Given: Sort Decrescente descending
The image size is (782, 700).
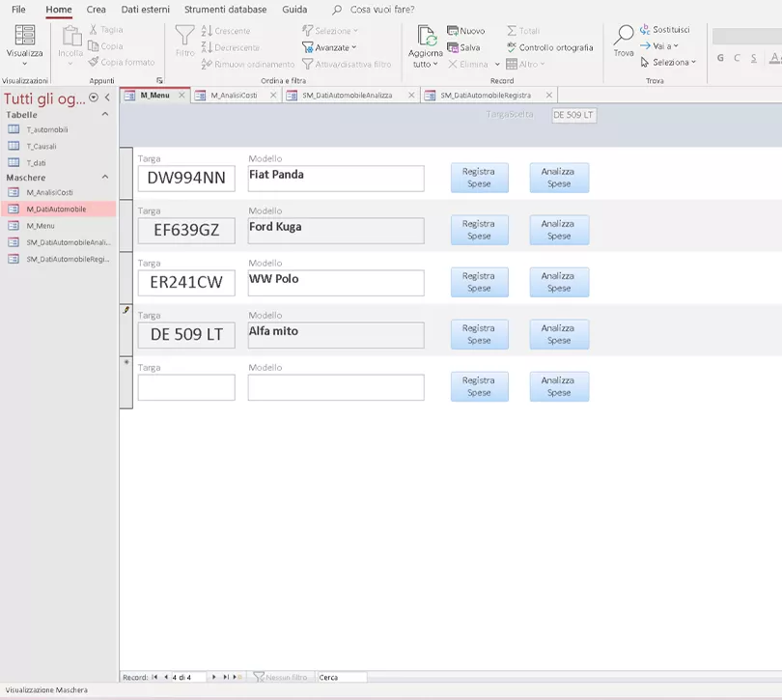Looking at the screenshot, I should click(231, 47).
